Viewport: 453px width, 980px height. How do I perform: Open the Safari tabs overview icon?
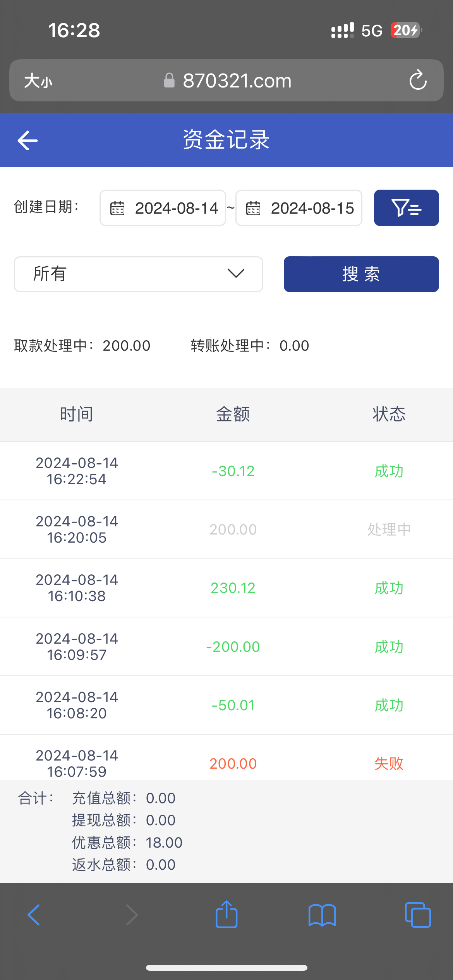click(x=417, y=915)
